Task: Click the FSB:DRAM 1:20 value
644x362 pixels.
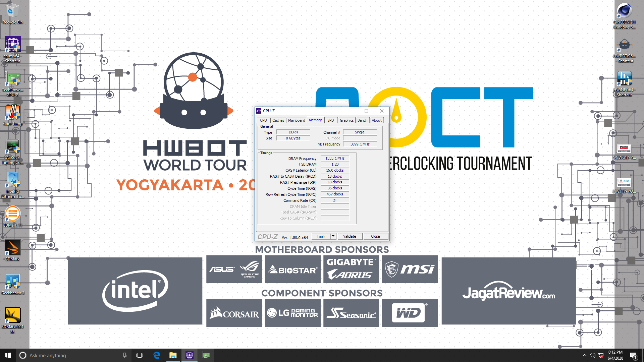Action: point(335,165)
